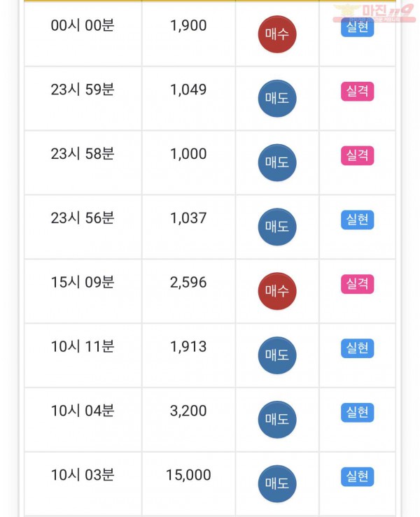Screen dimensions: 420x517
Task: Click the blue 매도 circle for 23시 59분
Action: pyautogui.click(x=277, y=98)
